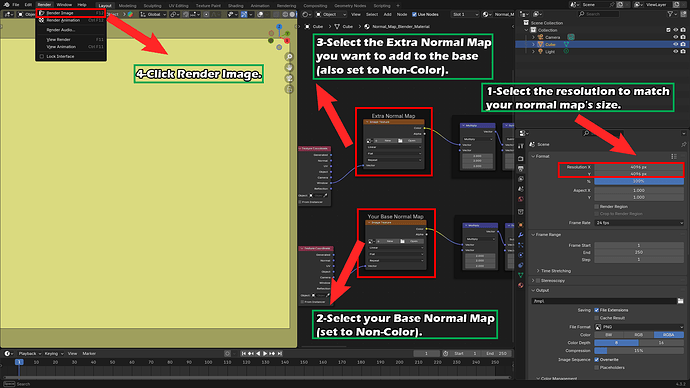Click the blue Z axis gizmo ball

pos(279,27)
